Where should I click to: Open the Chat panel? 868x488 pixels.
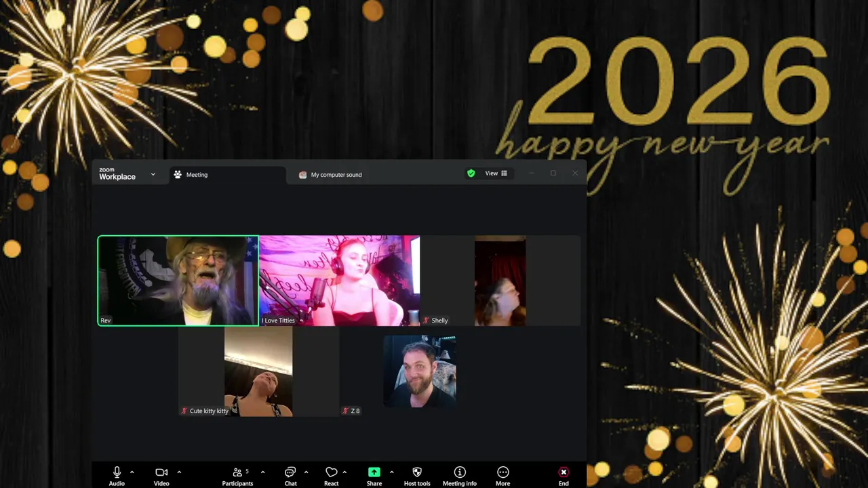pyautogui.click(x=290, y=476)
